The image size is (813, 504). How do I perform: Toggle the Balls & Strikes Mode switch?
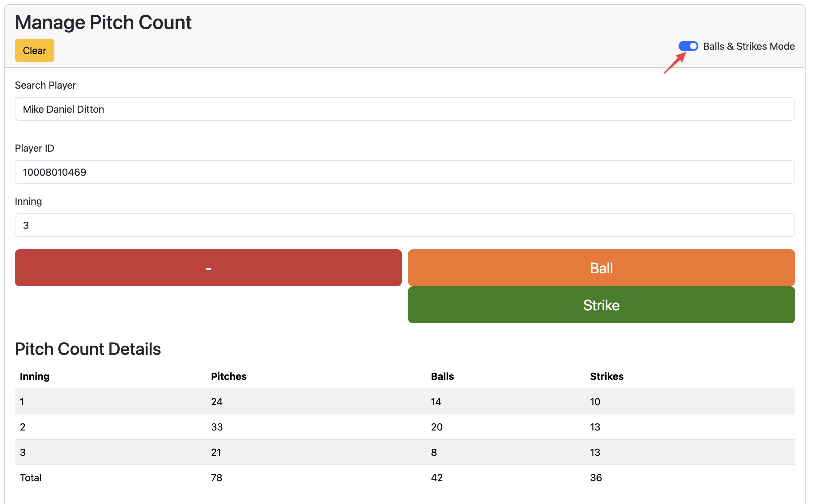[687, 46]
